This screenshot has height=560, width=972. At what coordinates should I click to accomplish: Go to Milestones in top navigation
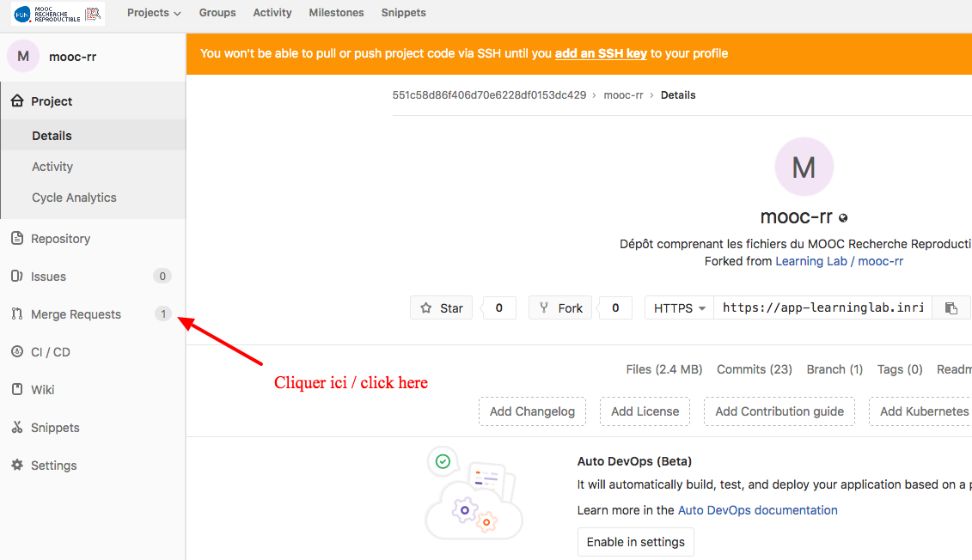tap(336, 13)
